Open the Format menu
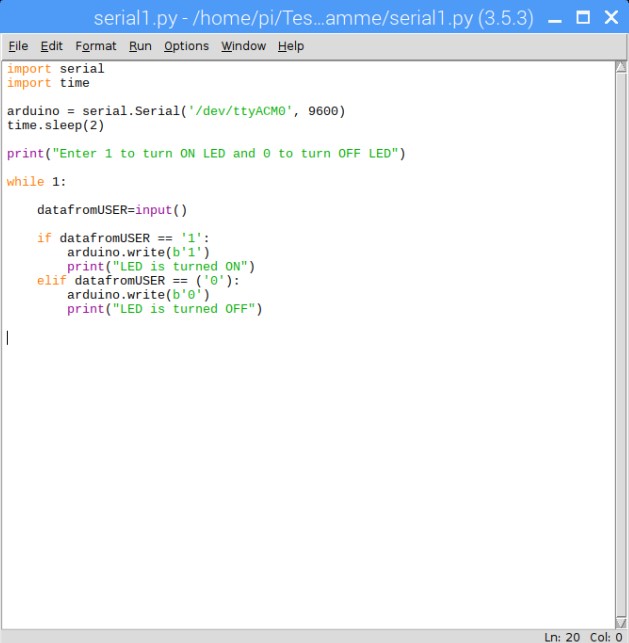The image size is (629, 643). pyautogui.click(x=96, y=46)
